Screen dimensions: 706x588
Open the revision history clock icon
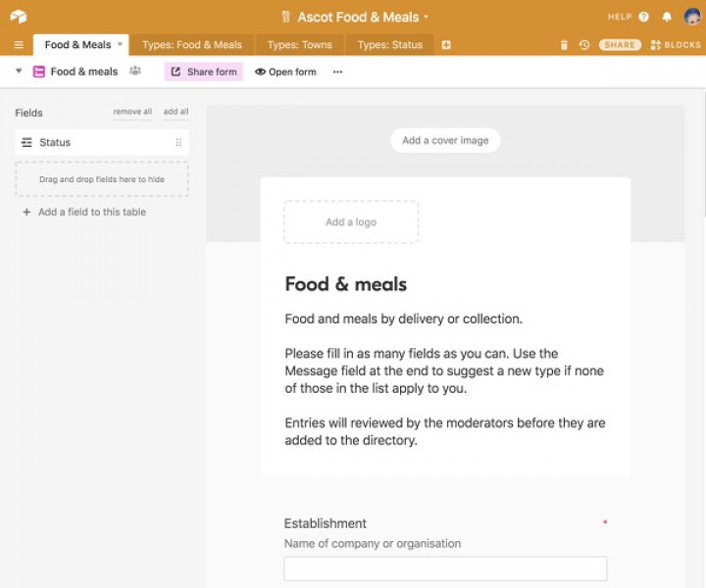[x=584, y=45]
